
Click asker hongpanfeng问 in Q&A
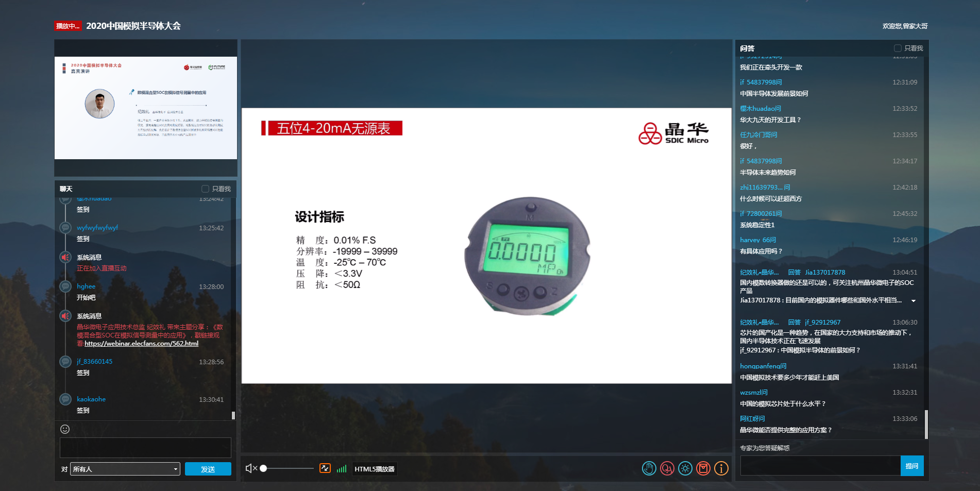coord(763,366)
